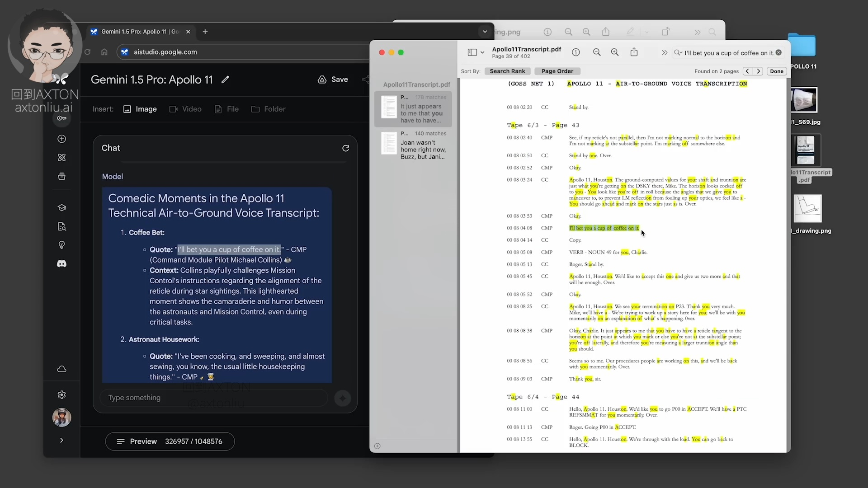Reset the chat with refresh icon
Screen dimensions: 868x488
pyautogui.click(x=346, y=148)
